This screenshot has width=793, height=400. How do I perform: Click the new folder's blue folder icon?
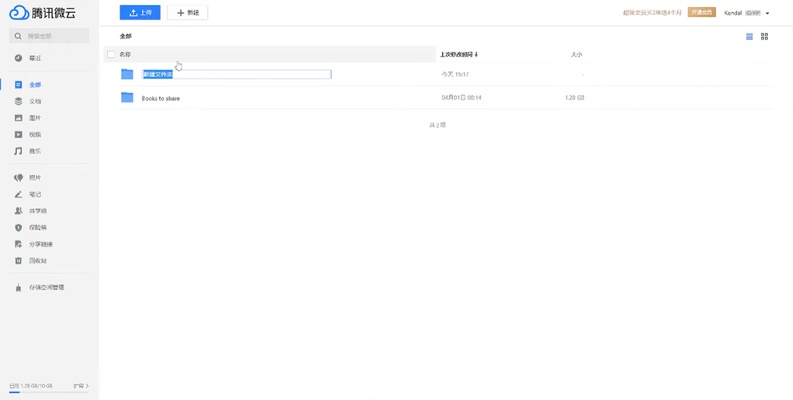click(127, 74)
